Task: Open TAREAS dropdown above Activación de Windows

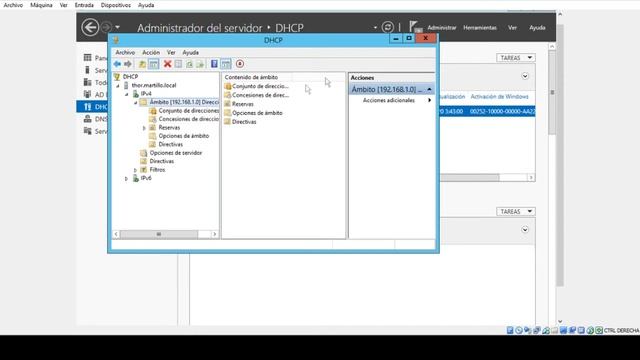Action: tap(516, 58)
